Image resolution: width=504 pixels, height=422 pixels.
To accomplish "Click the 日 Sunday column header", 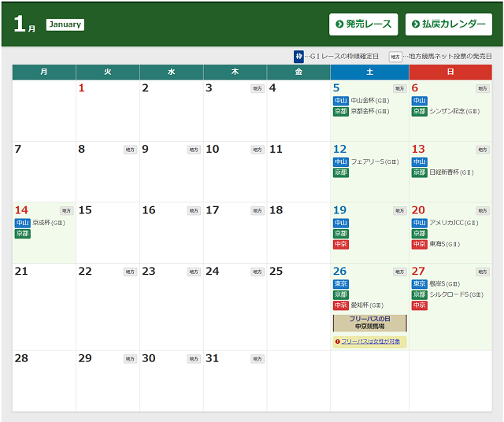I will click(x=450, y=72).
